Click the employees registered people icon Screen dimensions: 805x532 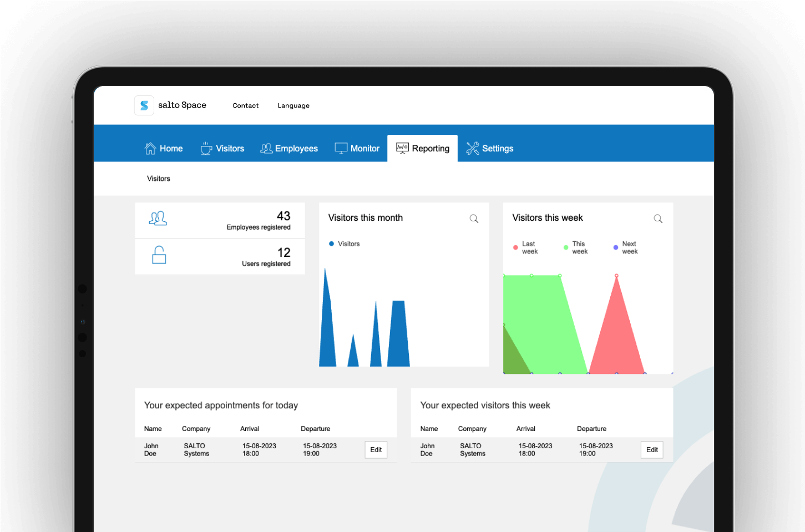pyautogui.click(x=158, y=219)
